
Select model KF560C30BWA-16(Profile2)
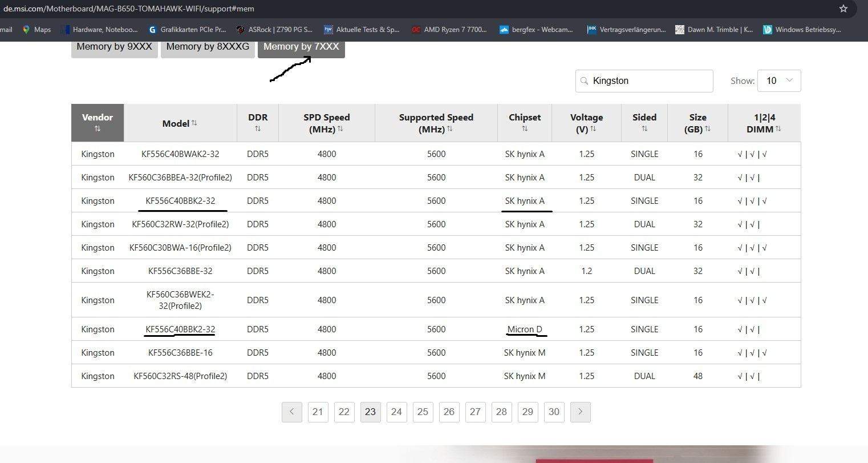180,248
